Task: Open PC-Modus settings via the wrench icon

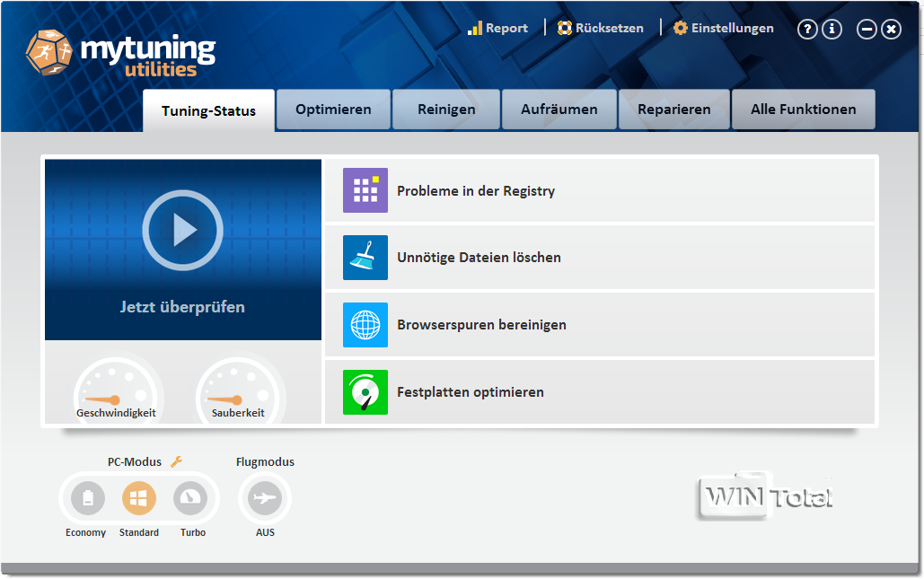Action: point(176,461)
